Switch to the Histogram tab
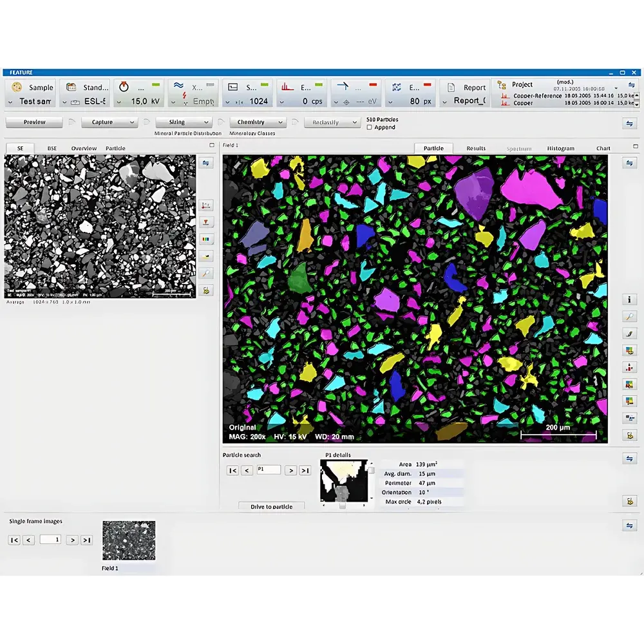 click(x=560, y=148)
